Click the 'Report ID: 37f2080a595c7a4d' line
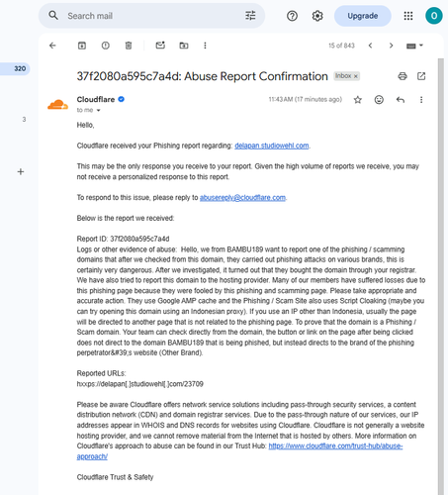Screen dimensions: 448x495 [x=123, y=239]
